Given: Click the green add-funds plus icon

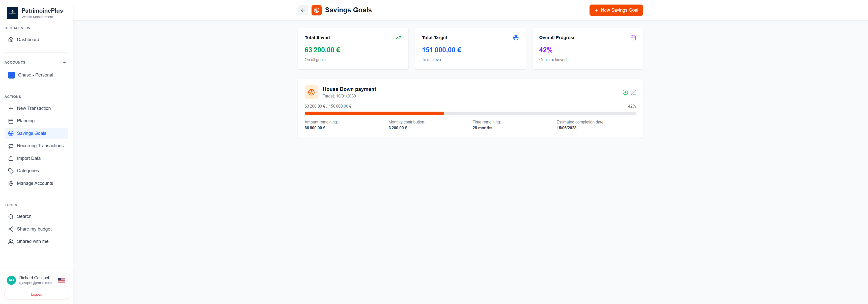Looking at the screenshot, I should 625,92.
